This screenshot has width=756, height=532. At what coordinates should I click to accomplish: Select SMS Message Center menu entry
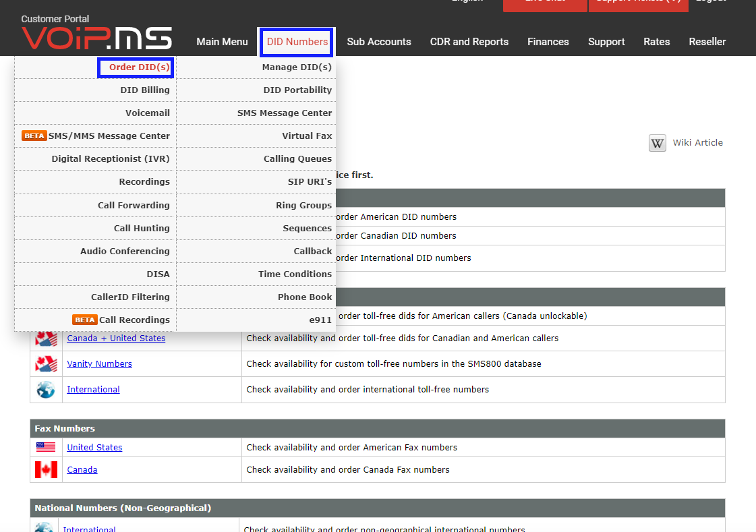tap(285, 113)
